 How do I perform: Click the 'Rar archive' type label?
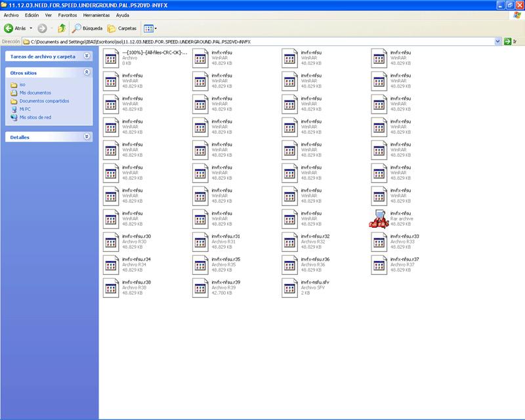[x=402, y=219]
